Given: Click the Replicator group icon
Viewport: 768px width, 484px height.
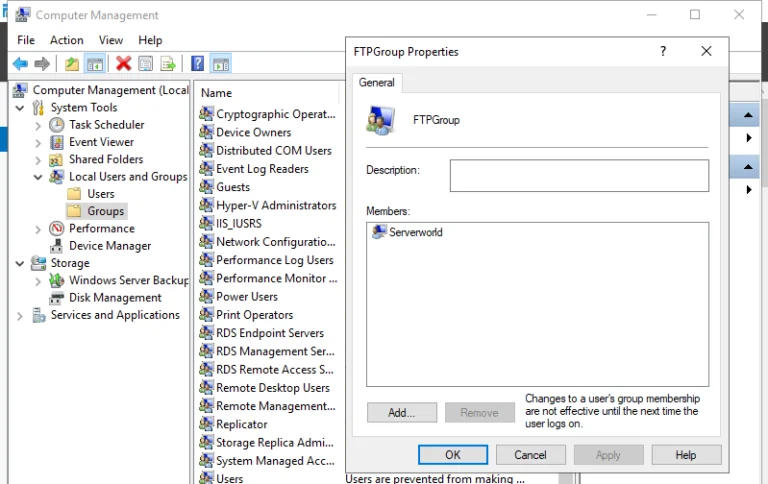Looking at the screenshot, I should (206, 423).
